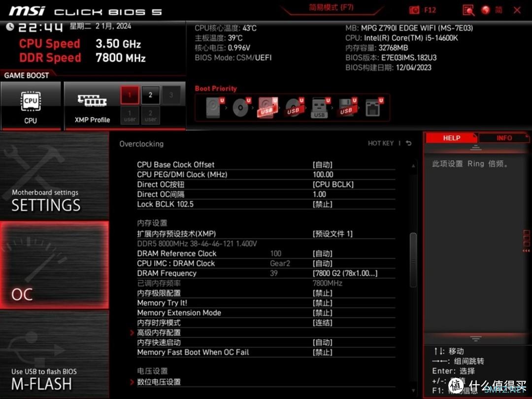Switch to the HELP tab
532x399 pixels.
(451, 138)
